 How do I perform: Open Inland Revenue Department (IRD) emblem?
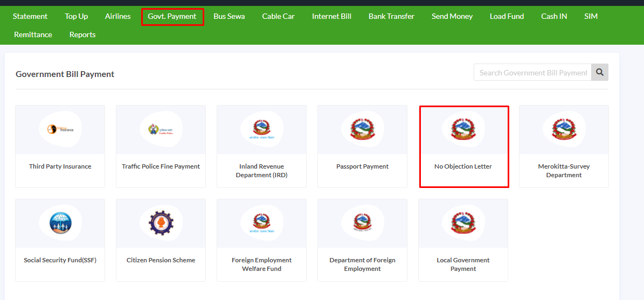pos(261,130)
